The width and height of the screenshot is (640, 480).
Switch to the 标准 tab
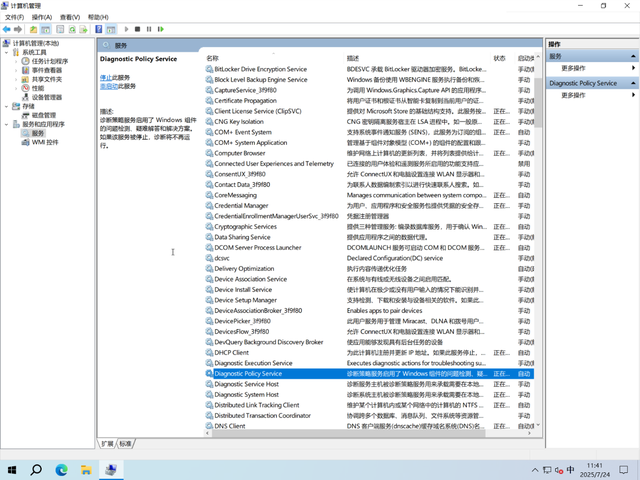pyautogui.click(x=126, y=444)
